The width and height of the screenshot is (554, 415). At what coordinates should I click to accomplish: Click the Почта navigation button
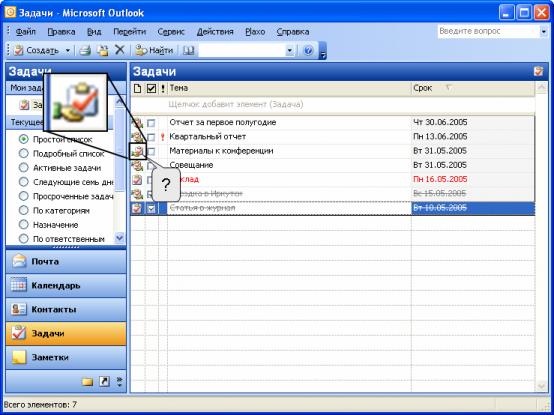pos(66,262)
